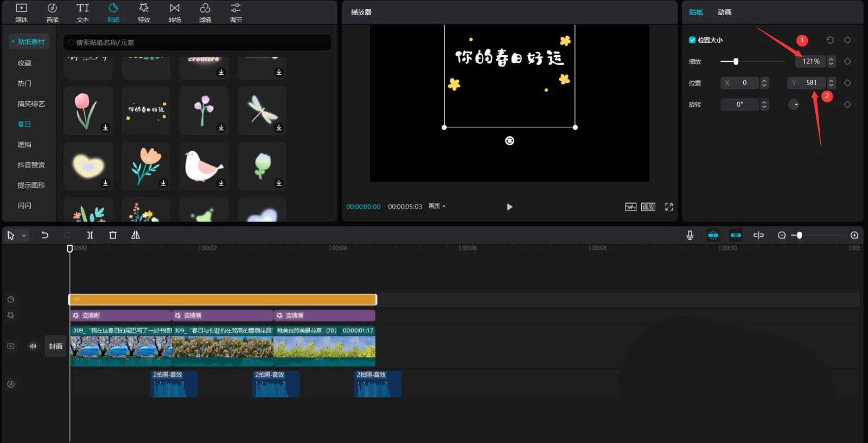Open the 特效 effects tab
Viewport: 868px width, 443px height.
pos(144,13)
